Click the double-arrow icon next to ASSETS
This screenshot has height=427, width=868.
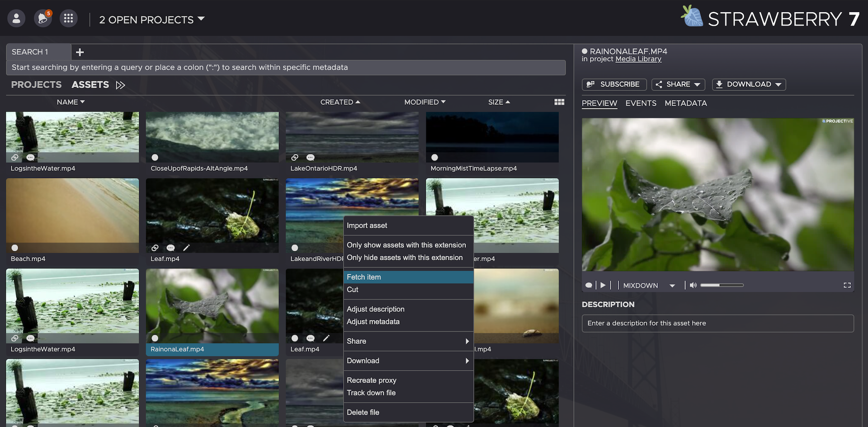(x=120, y=85)
